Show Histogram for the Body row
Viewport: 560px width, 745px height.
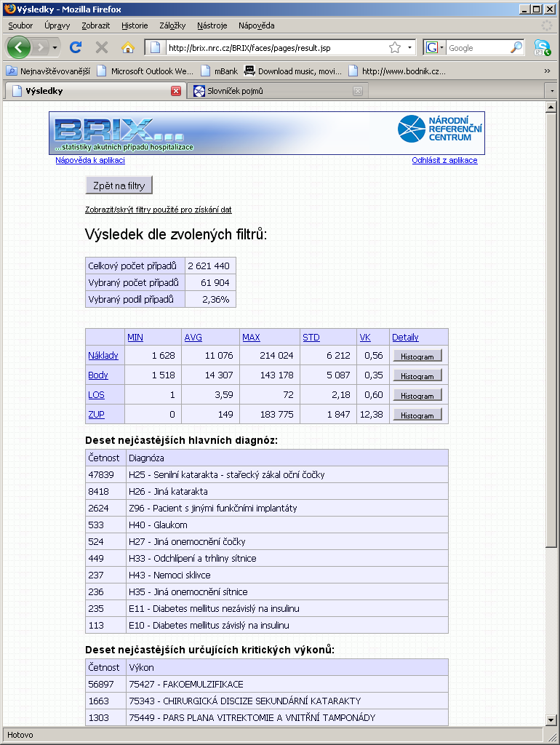[x=417, y=375]
